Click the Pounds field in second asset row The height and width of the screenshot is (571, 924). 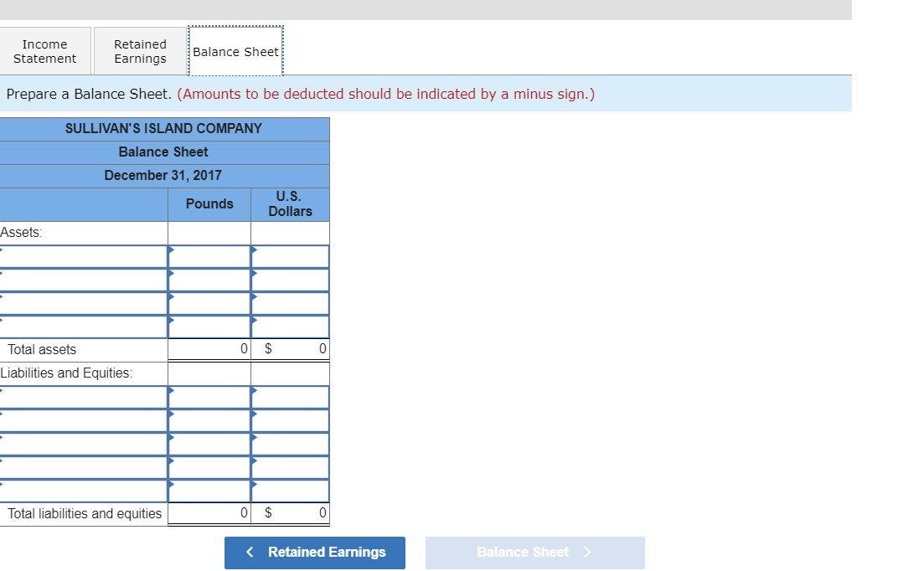click(209, 280)
